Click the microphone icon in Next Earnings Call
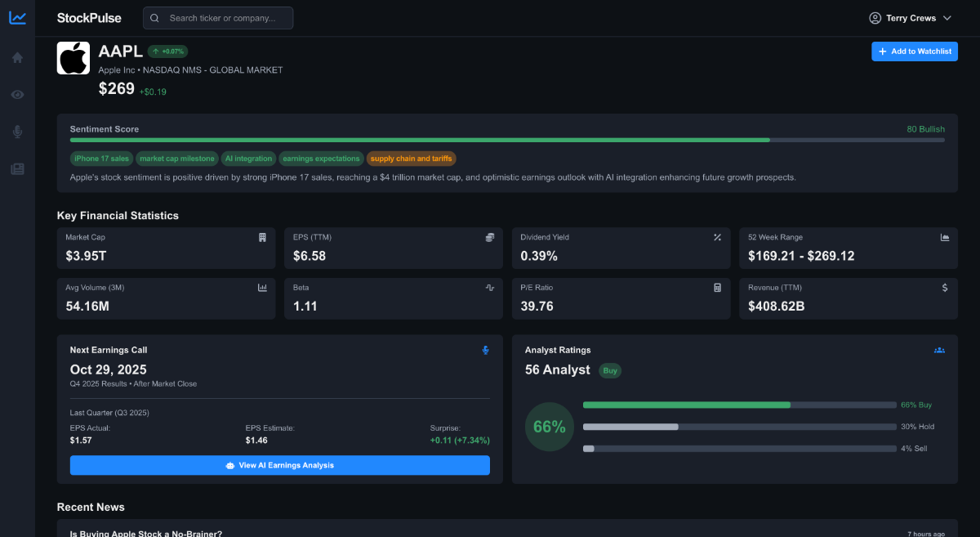980x537 pixels. tap(485, 350)
